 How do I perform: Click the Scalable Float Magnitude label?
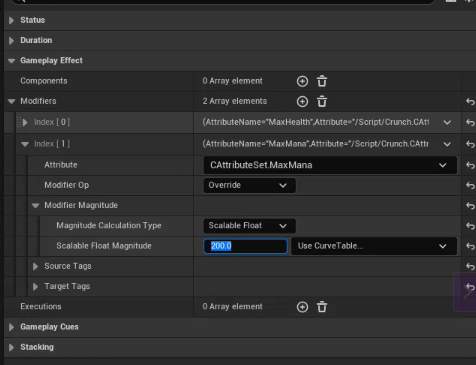[x=104, y=246]
